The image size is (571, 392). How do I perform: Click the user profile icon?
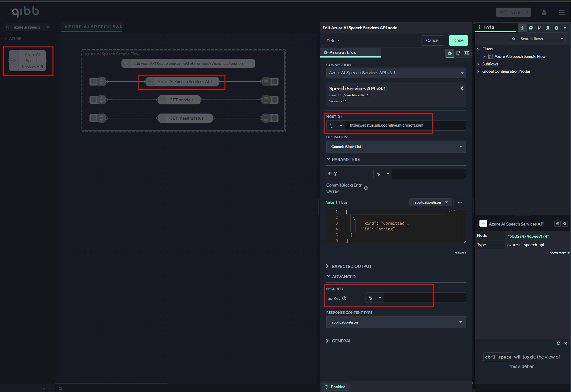tap(544, 12)
